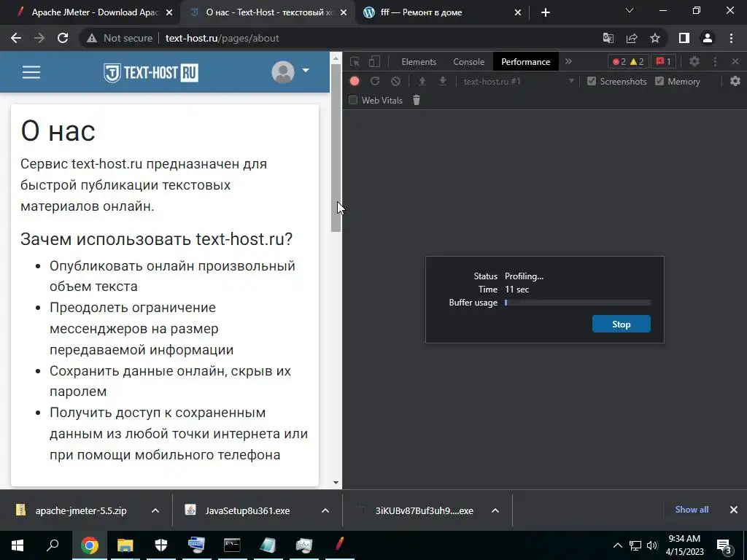Screen dimensions: 747x560
Task: Toggle the device toolbar icon
Action: click(375, 61)
